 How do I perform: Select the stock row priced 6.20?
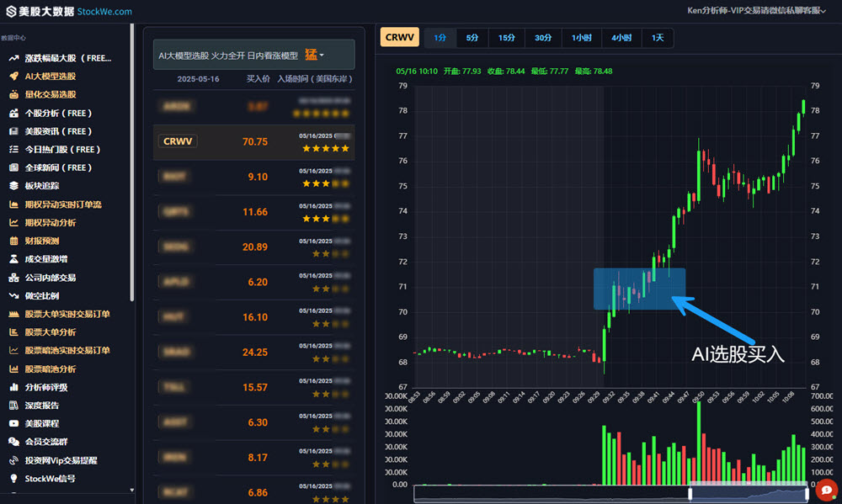254,283
